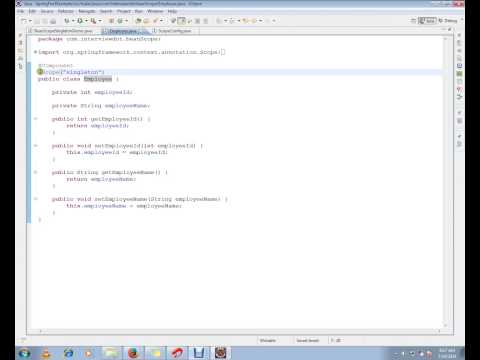Click the editor horizontal scrollbar right arrow
The height and width of the screenshot is (360, 480).
click(x=439, y=331)
